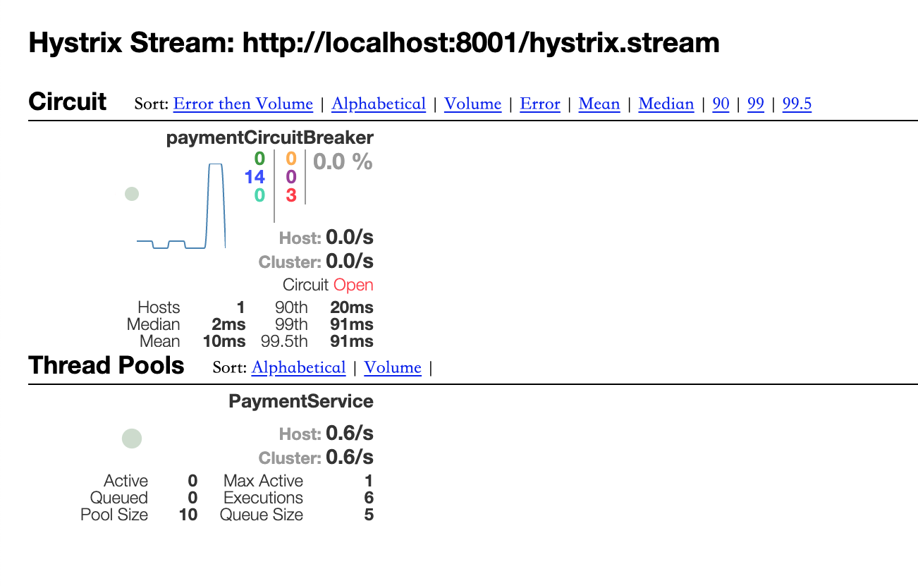
Task: Click purple rejected count 0
Action: 291,176
